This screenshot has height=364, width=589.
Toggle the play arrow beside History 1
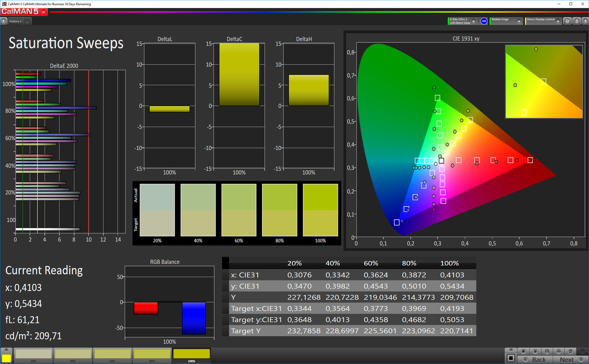point(4,21)
